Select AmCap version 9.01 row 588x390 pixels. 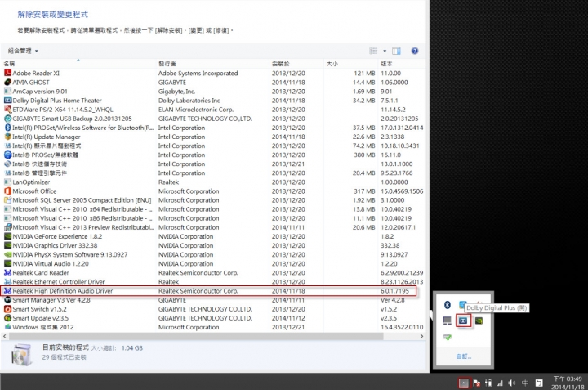(214, 92)
